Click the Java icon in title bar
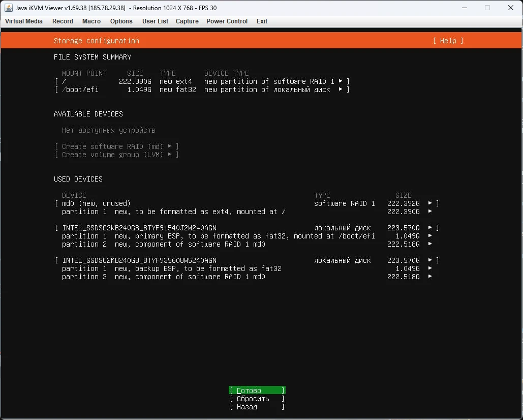Image resolution: width=523 pixels, height=420 pixels. pos(9,8)
